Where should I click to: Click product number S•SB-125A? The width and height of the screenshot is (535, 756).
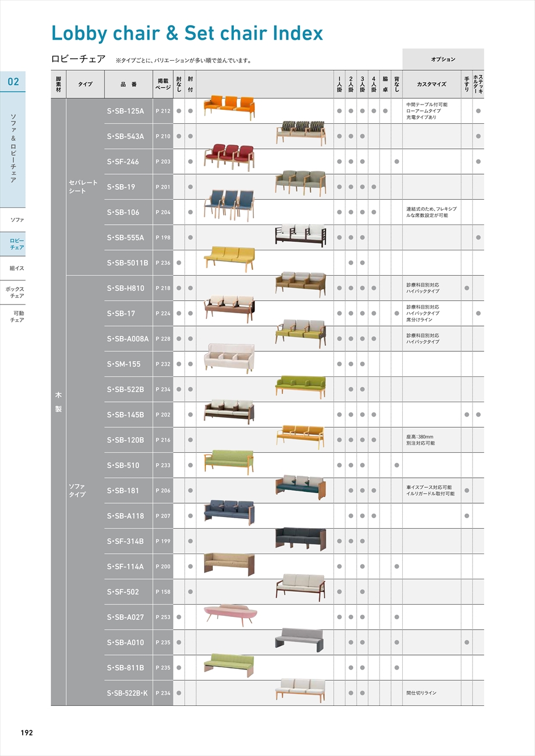126,110
